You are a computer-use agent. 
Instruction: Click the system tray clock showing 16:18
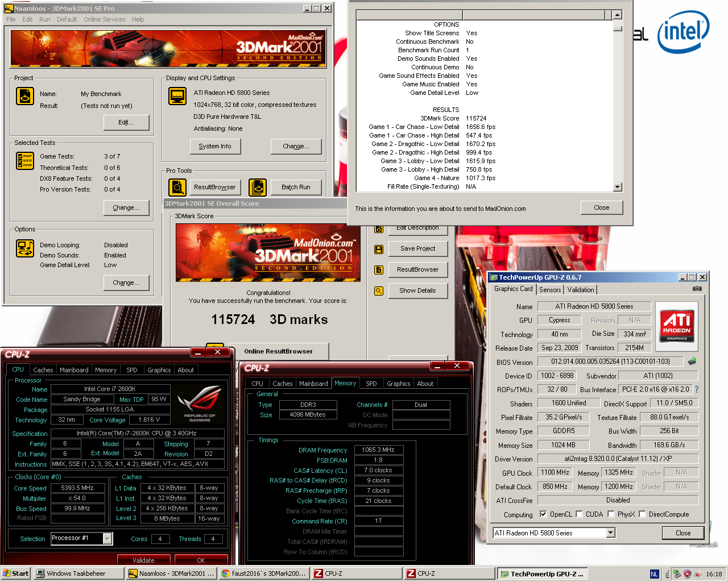click(714, 574)
